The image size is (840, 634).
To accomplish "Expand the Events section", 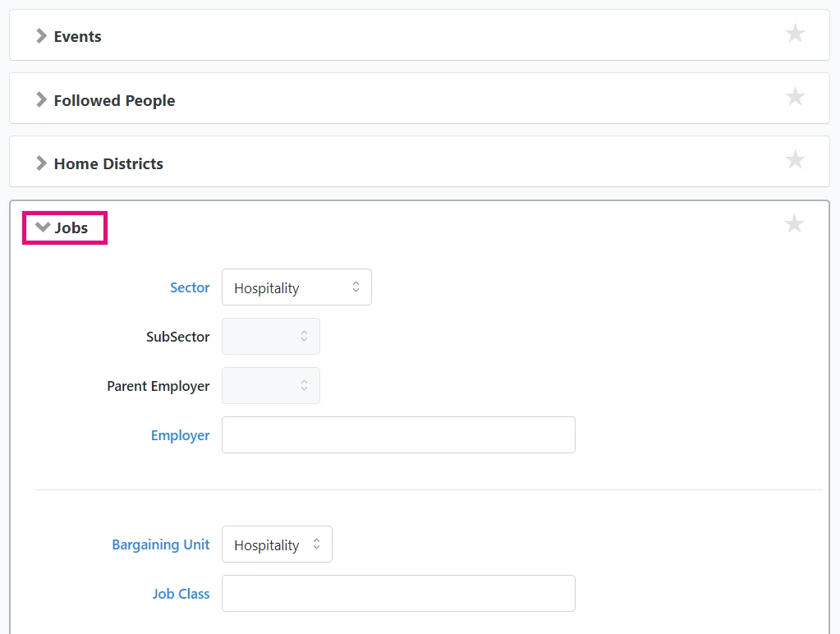I will (41, 36).
